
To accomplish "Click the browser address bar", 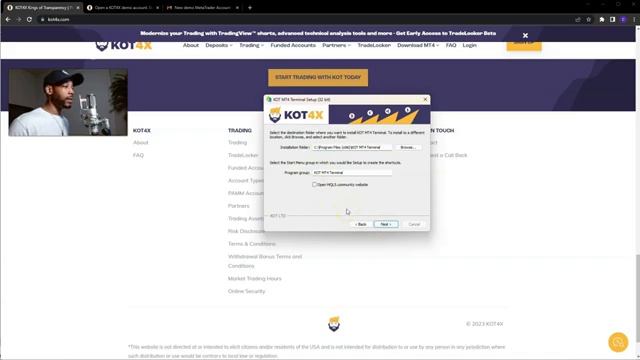I will (306, 19).
